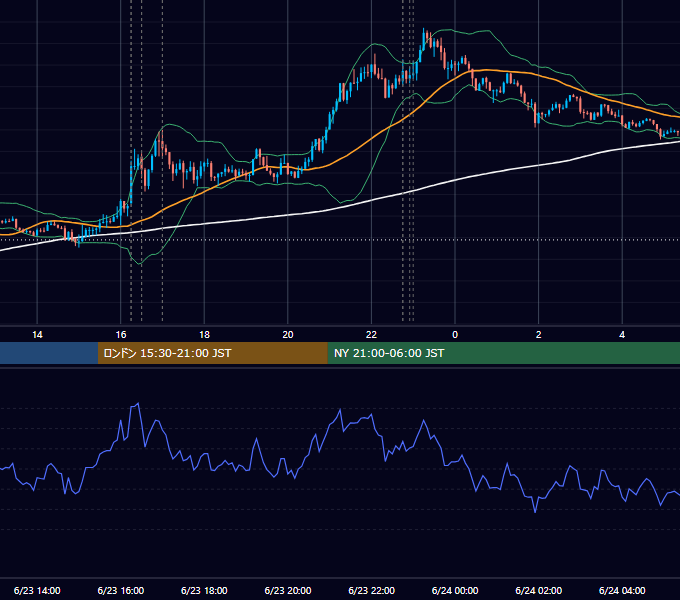The image size is (680, 600).
Task: Click the 6/24 04:00 time label
Action: [x=622, y=590]
